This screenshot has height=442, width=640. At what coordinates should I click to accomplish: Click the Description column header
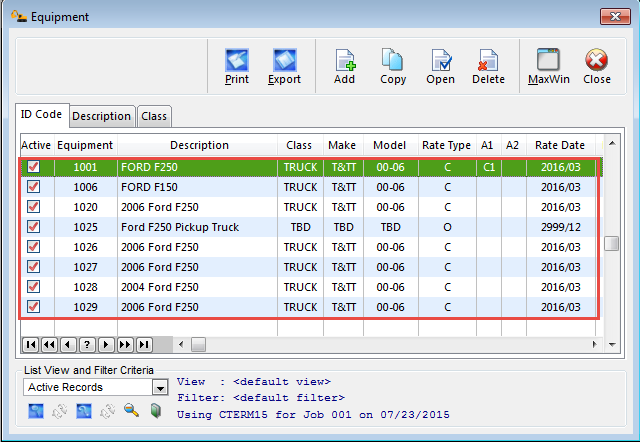click(199, 145)
